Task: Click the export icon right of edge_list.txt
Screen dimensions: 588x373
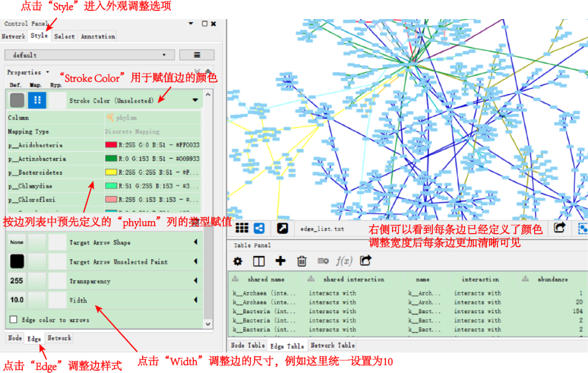Action: tap(559, 228)
